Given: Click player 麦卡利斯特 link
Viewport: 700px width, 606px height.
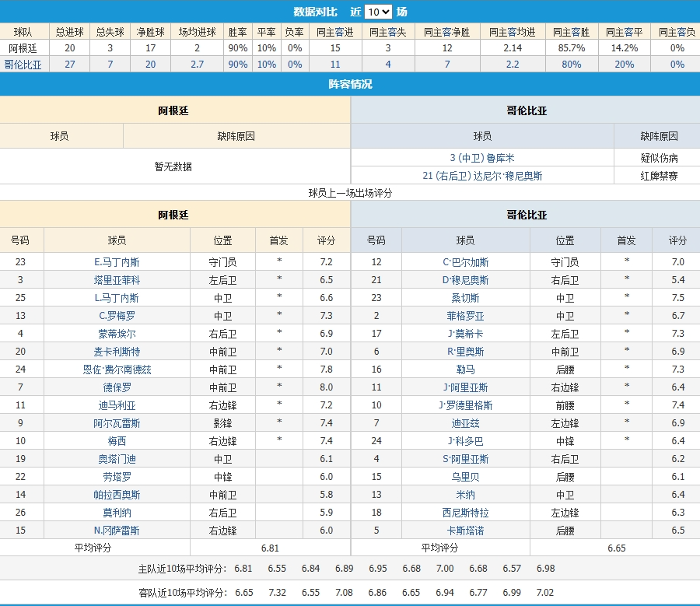Looking at the screenshot, I should click(117, 352).
